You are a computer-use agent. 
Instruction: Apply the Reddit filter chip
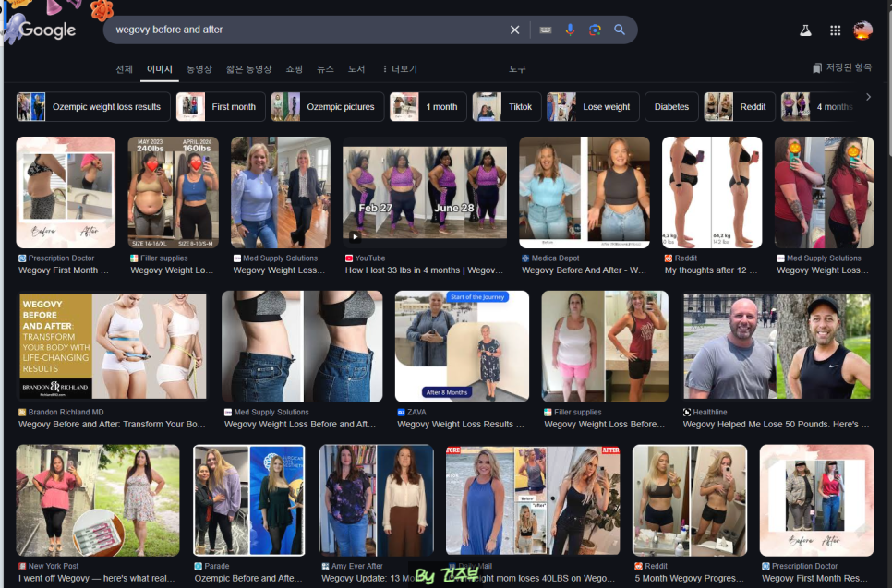click(x=740, y=107)
